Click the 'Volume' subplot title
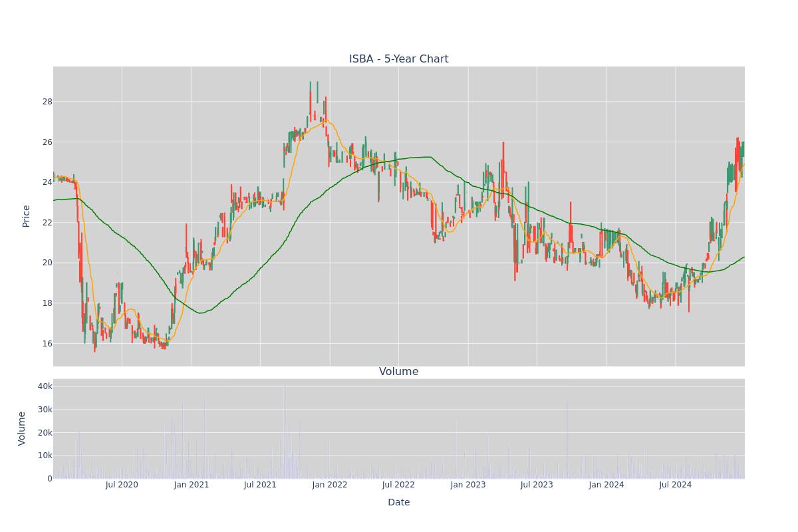798x532 pixels. click(399, 372)
